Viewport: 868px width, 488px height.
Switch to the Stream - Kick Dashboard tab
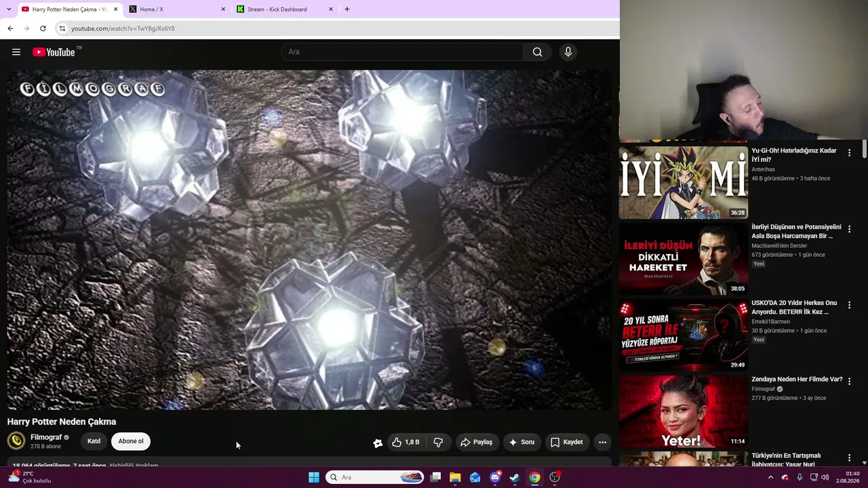point(285,9)
